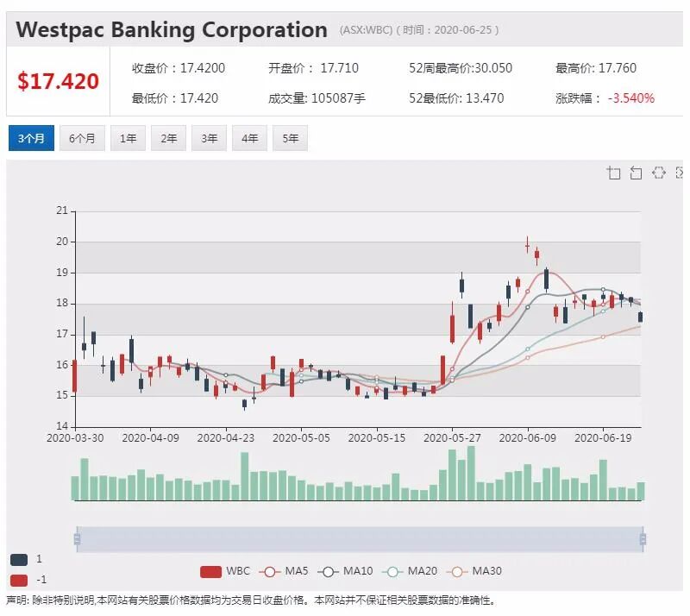Viewport: 690px width, 616px height.
Task: Toggle MA5 line in chart legend
Action: (x=284, y=571)
